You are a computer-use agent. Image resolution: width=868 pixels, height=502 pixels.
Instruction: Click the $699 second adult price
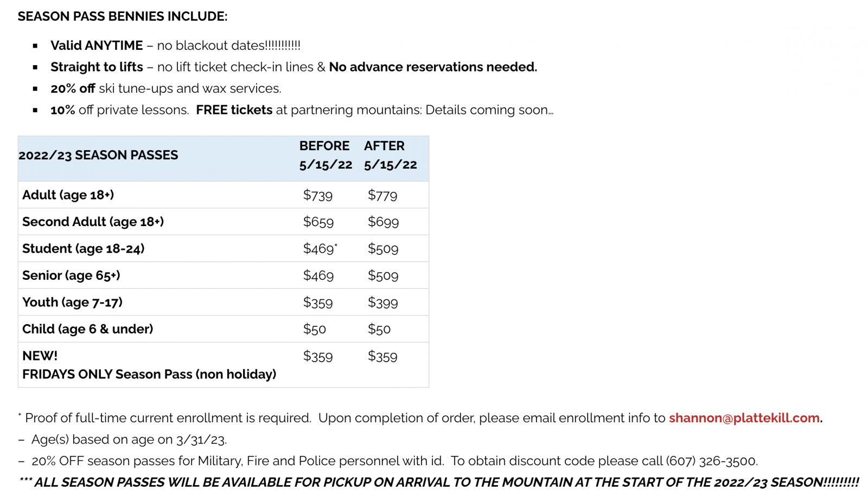pos(383,222)
